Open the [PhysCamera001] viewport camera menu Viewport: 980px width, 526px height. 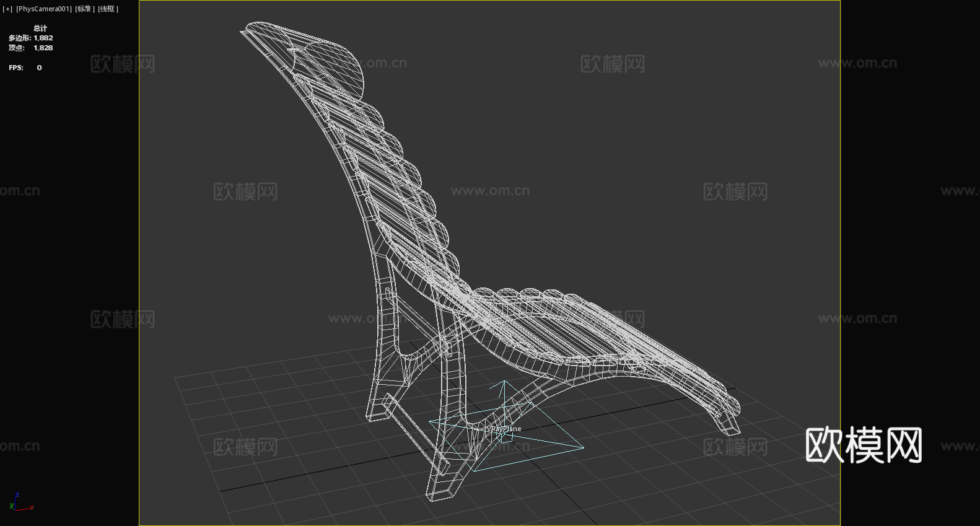click(x=44, y=9)
